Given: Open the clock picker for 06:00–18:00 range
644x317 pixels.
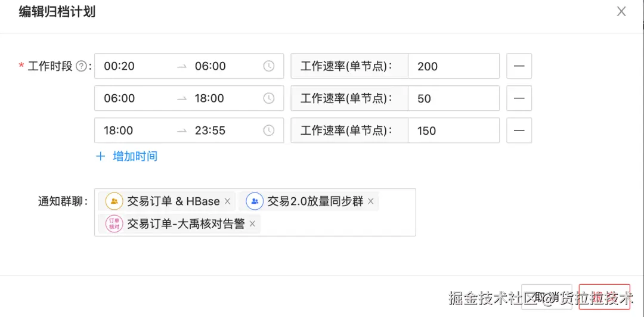Looking at the screenshot, I should 269,98.
